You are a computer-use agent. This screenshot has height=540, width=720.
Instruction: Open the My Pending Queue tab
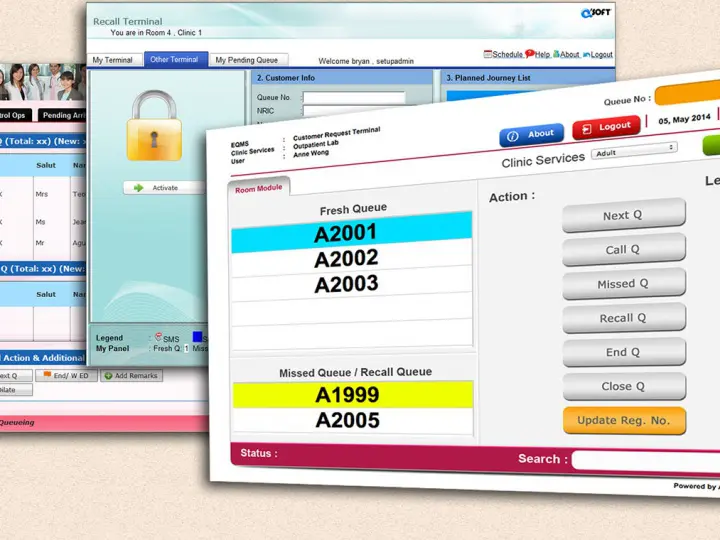[x=247, y=60]
